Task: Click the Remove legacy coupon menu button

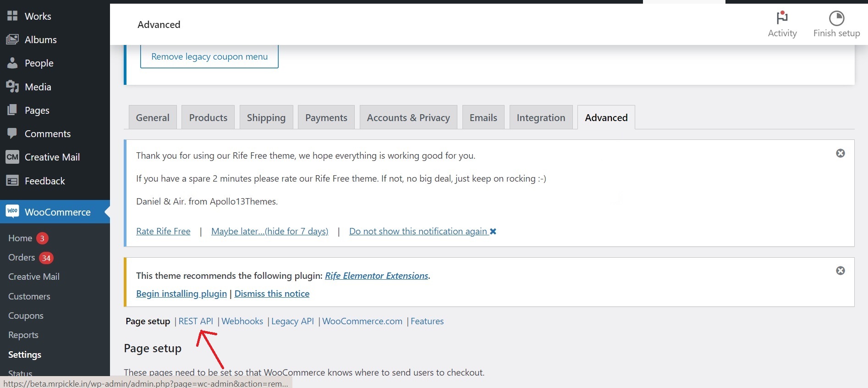Action: pyautogui.click(x=209, y=56)
